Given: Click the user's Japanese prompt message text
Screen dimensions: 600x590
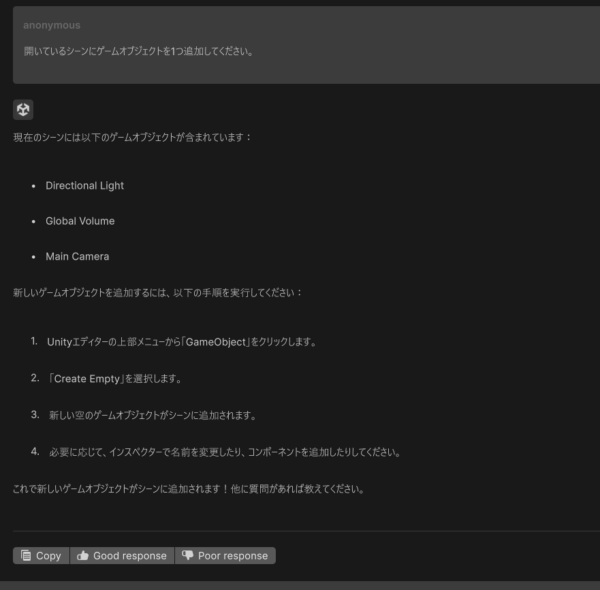Looking at the screenshot, I should [x=138, y=51].
